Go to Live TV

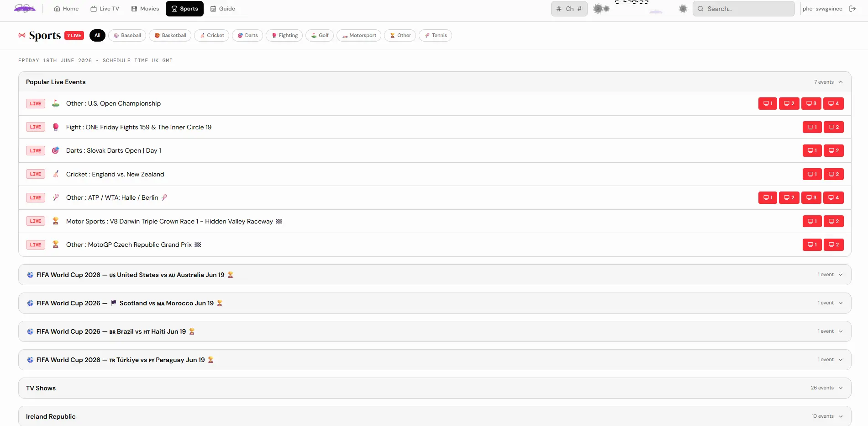[105, 9]
